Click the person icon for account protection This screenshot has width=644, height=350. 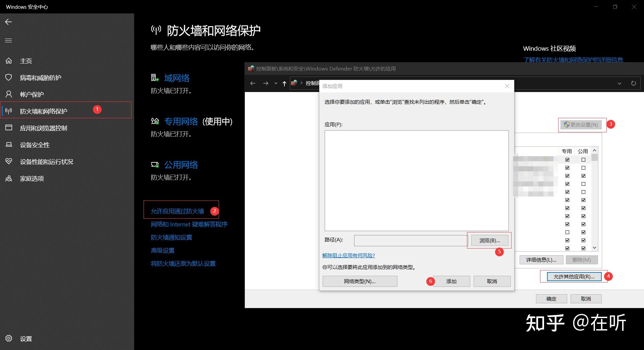[9, 94]
